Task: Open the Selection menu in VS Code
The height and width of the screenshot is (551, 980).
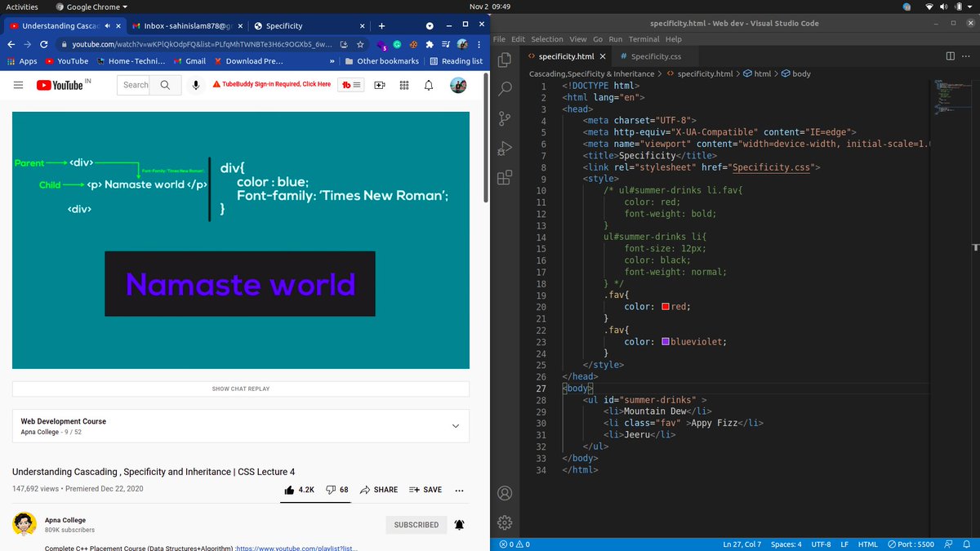Action: pyautogui.click(x=546, y=39)
